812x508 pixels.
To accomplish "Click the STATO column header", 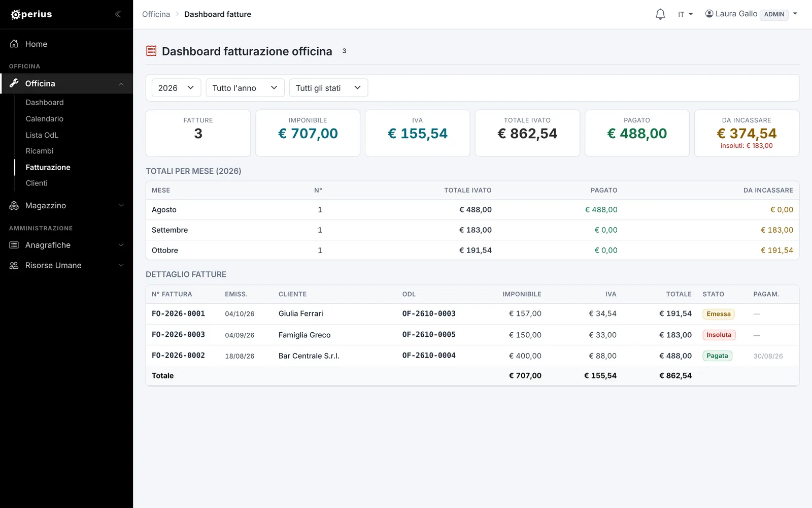I will point(713,294).
